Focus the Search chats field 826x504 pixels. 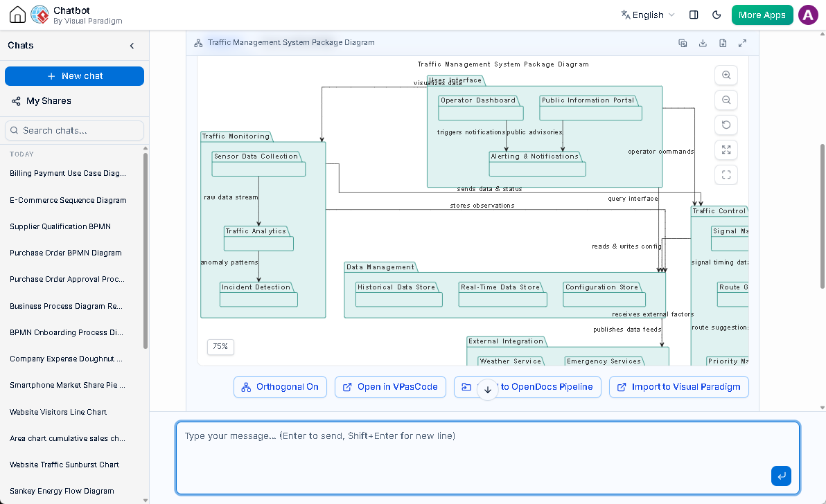point(74,130)
